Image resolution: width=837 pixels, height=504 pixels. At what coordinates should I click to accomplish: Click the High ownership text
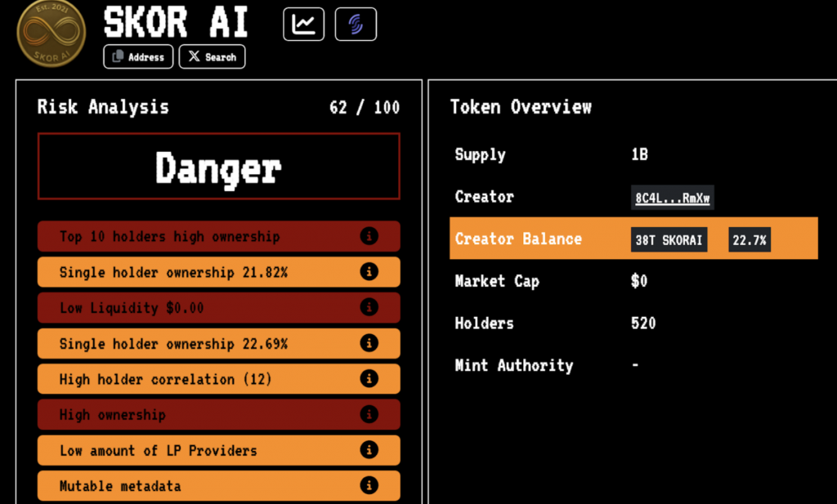point(113,415)
